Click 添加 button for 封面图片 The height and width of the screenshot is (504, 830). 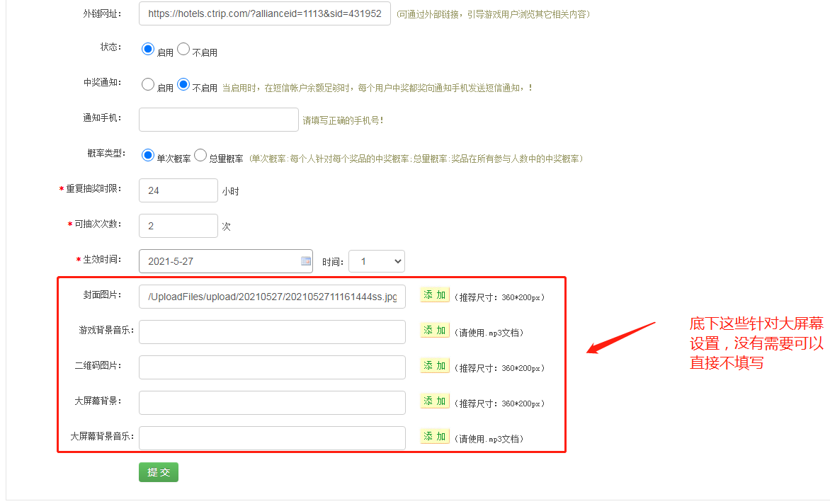pyautogui.click(x=435, y=295)
